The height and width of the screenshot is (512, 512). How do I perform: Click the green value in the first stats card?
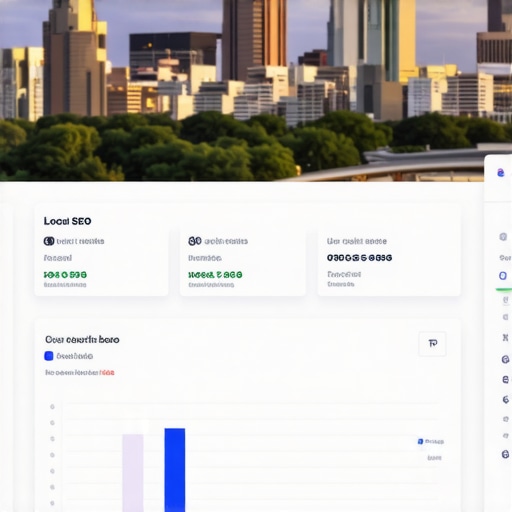[65, 275]
